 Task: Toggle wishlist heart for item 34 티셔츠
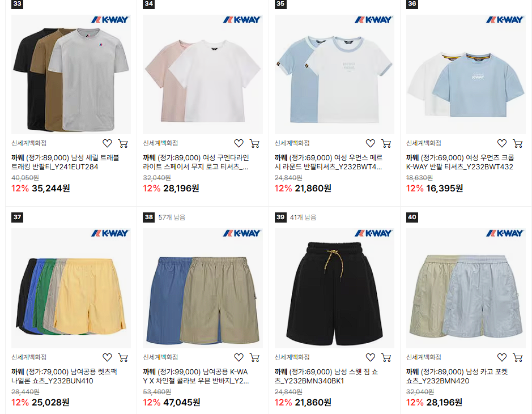pos(239,143)
